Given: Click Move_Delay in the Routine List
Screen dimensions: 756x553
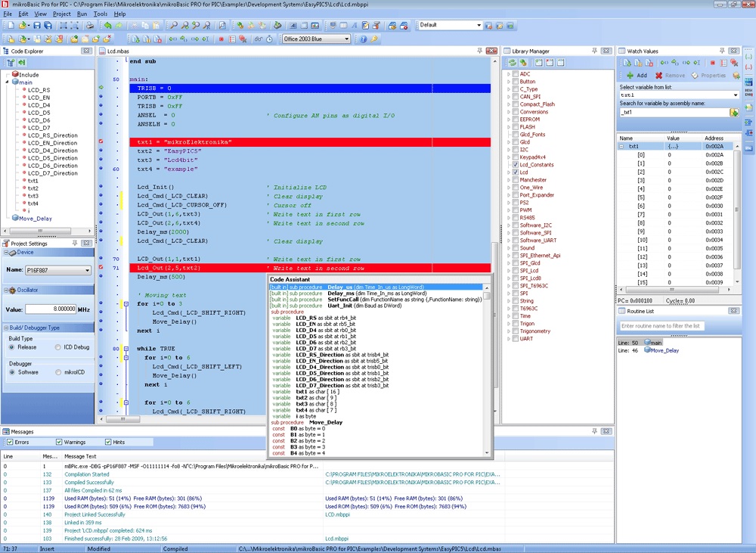Looking at the screenshot, I should click(665, 351).
